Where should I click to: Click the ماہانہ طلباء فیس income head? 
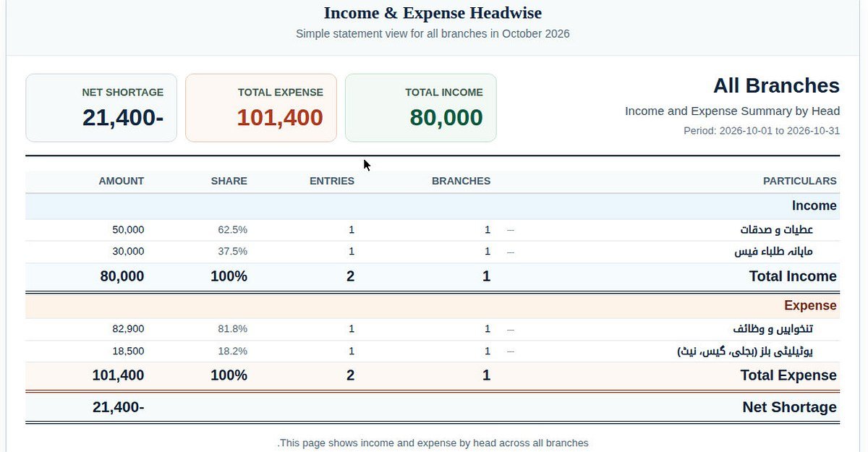point(774,252)
